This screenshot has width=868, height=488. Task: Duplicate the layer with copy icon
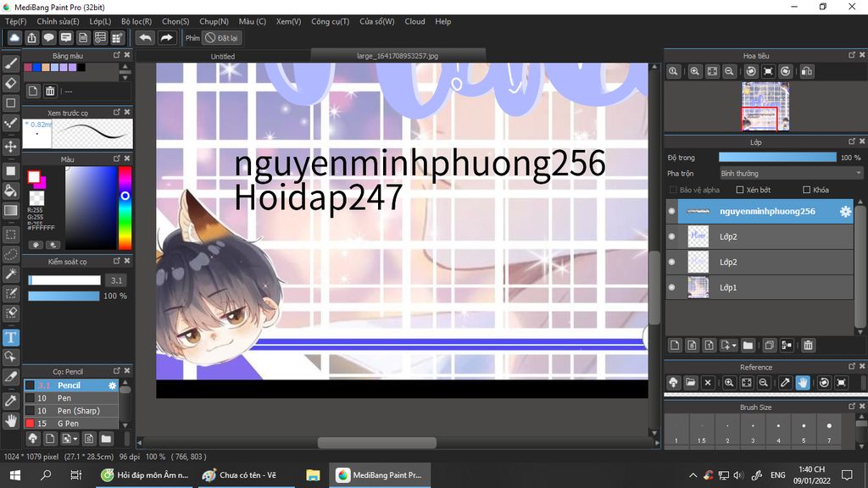769,346
